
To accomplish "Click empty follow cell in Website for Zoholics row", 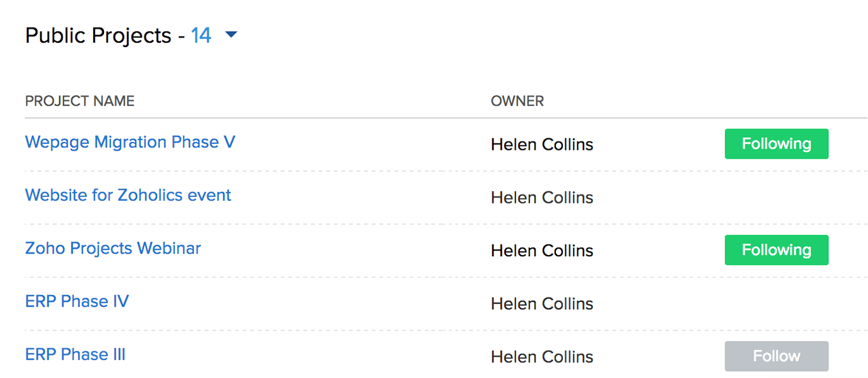I will [776, 198].
